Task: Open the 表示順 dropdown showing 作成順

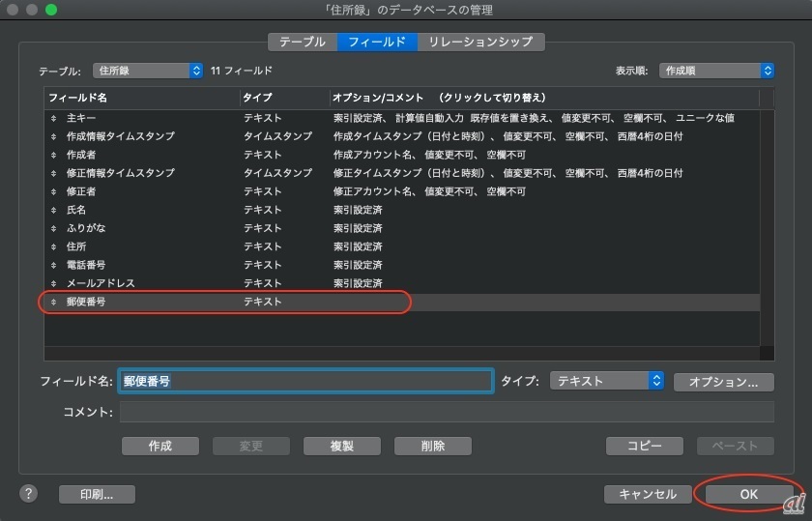Action: tap(716, 71)
